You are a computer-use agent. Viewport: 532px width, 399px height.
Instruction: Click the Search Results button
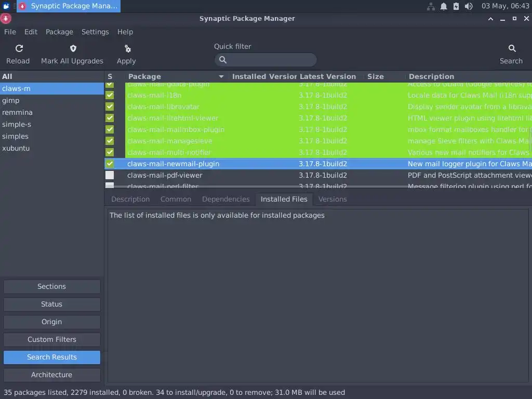pyautogui.click(x=51, y=357)
